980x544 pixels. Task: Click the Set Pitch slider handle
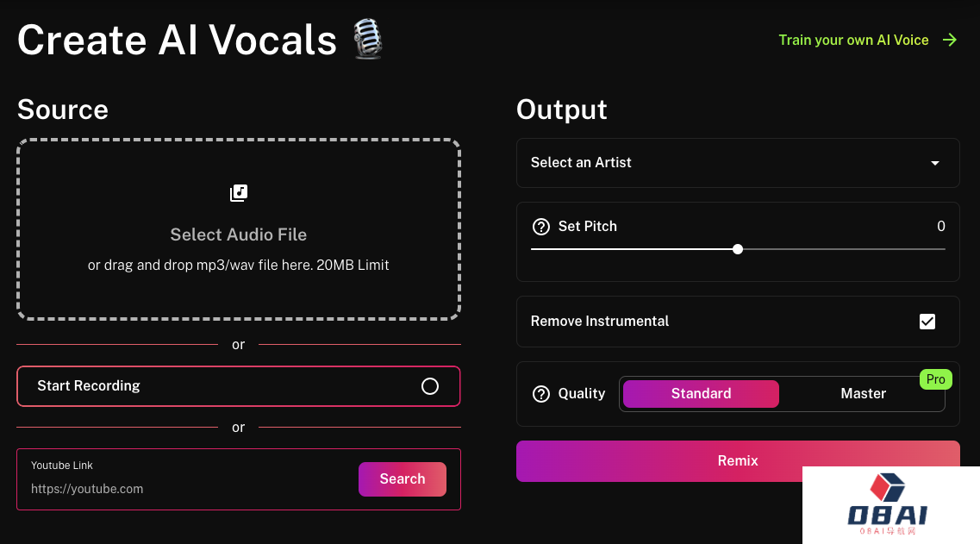click(x=738, y=249)
